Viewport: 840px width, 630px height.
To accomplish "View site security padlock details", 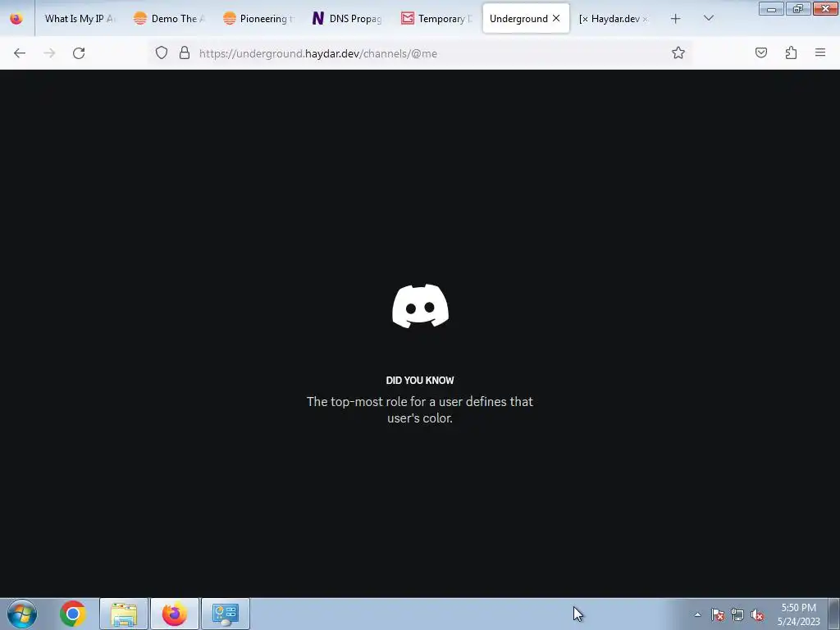I will (x=185, y=52).
